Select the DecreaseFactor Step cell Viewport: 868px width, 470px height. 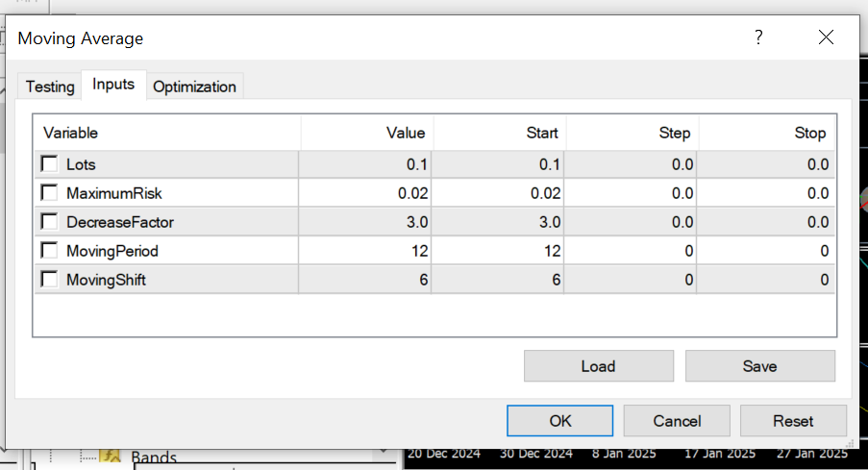[631, 222]
